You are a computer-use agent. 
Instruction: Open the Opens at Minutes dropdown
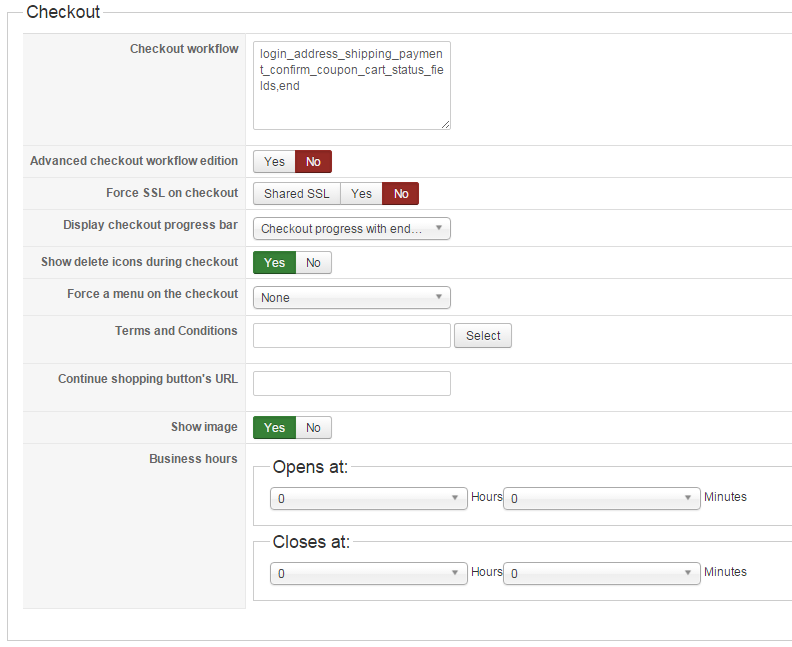pos(601,498)
